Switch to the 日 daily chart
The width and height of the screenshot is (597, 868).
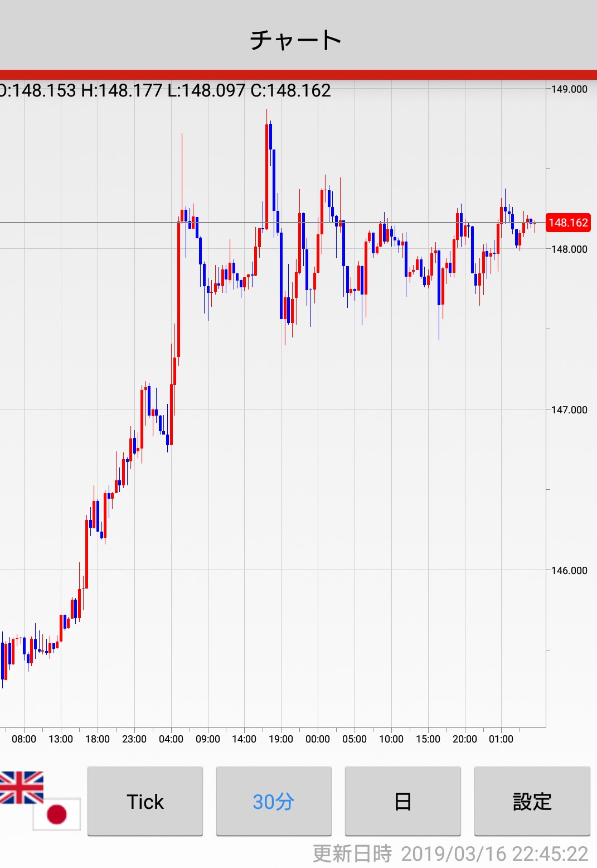coord(402,801)
